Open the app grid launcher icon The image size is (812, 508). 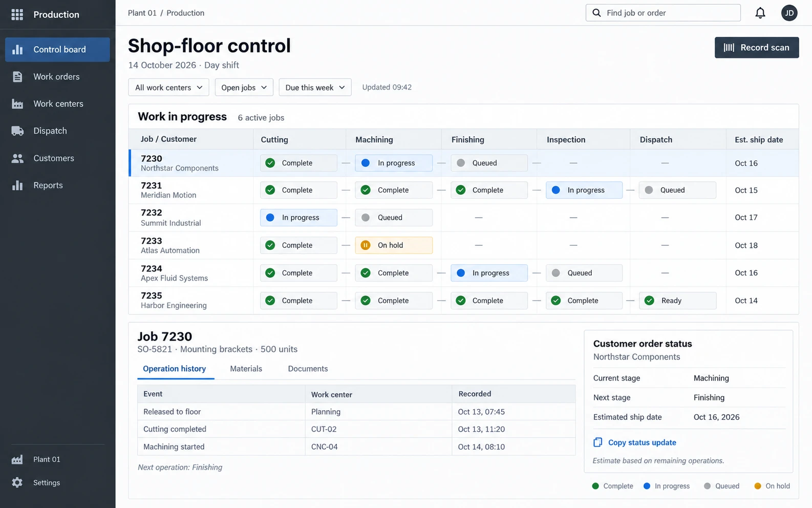17,14
